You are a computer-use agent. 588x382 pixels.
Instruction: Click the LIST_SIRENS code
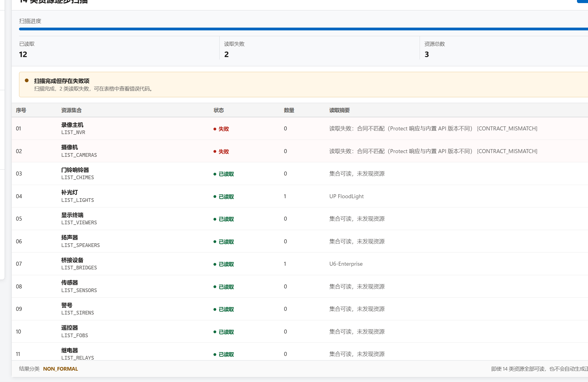78,313
